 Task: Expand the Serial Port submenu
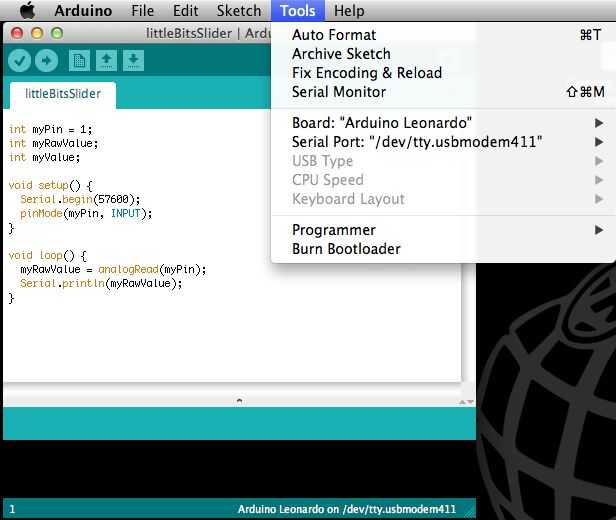click(x=443, y=142)
